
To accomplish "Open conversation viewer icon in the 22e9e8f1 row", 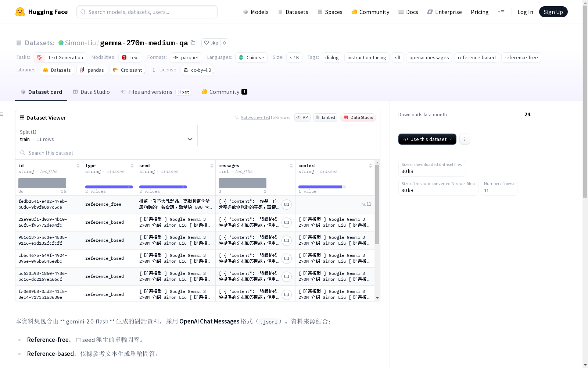I will tap(287, 223).
